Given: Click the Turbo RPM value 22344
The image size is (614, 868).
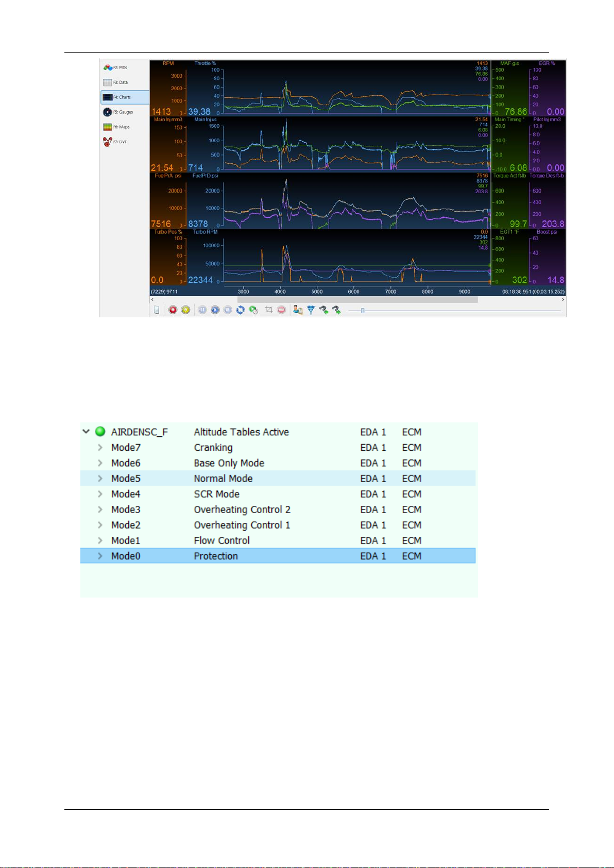Looking at the screenshot, I should [200, 280].
